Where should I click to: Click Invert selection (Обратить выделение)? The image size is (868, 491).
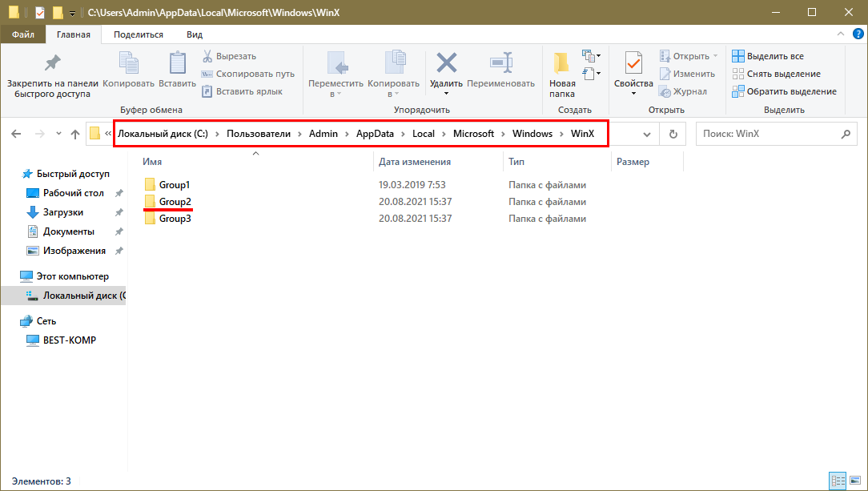783,91
